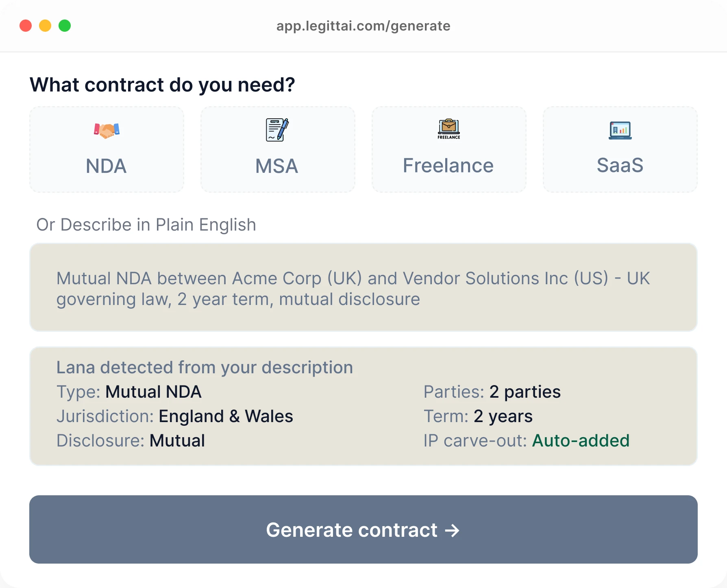Select the handshake NDA icon
Screen dimensions: 727x588
(x=107, y=129)
